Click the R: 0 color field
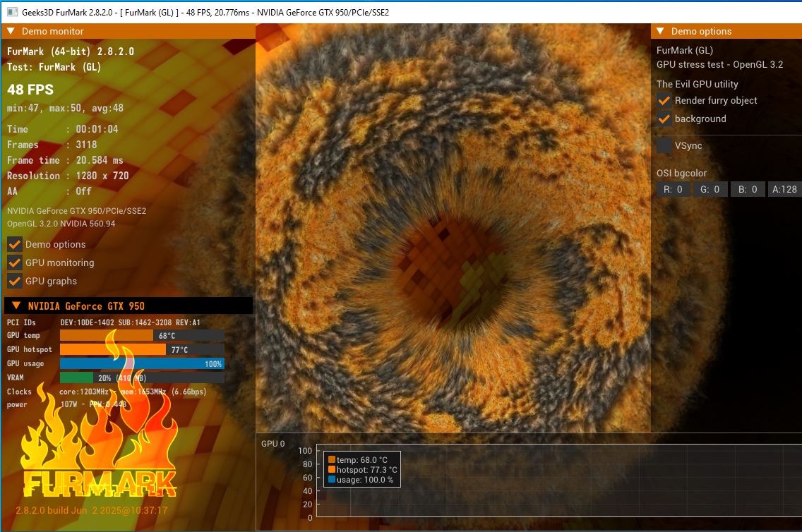Viewport: 802px width, 532px height. (x=673, y=190)
